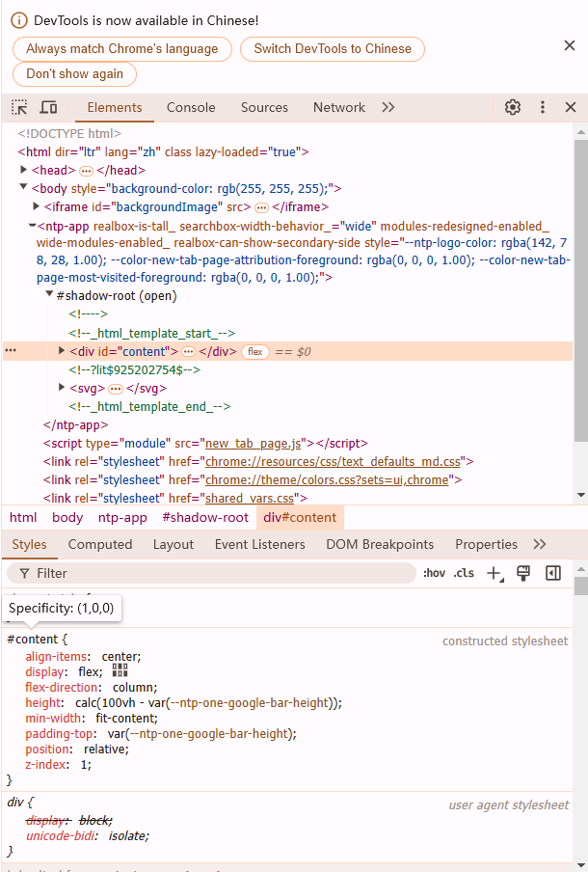Expand the iframe backgroundImage node
588x872 pixels.
coord(36,206)
